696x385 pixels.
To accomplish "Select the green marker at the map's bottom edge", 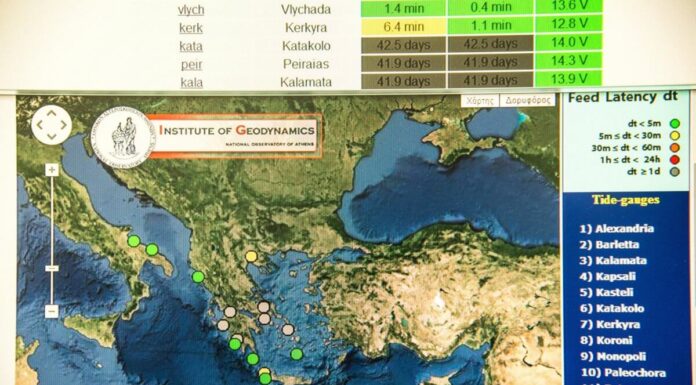I will click(265, 379).
